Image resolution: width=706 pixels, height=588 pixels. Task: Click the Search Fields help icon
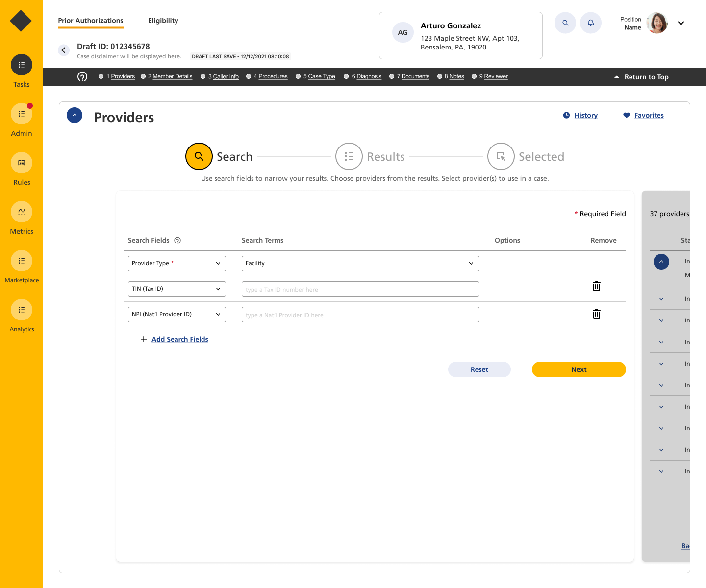click(177, 240)
